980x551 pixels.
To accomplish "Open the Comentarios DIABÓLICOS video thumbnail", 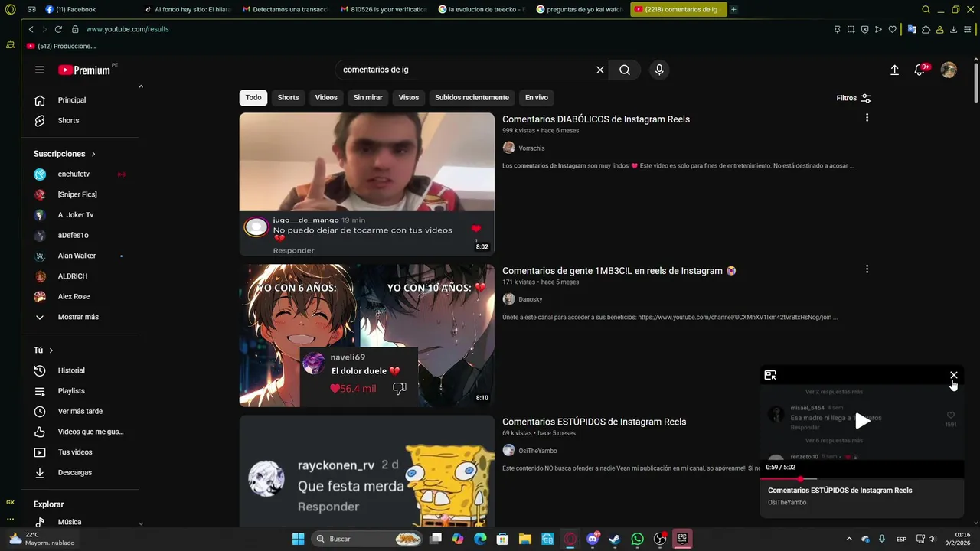I will click(367, 184).
